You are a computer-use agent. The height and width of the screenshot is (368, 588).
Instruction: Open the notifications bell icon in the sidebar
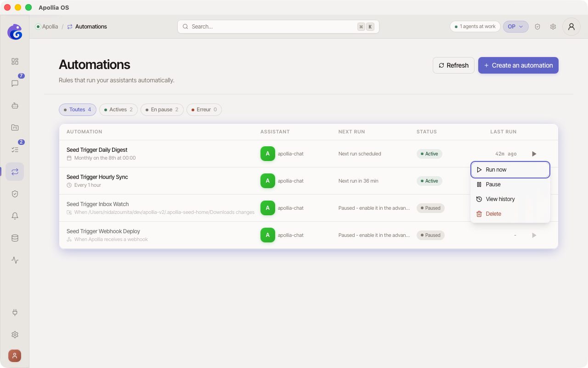click(x=15, y=216)
